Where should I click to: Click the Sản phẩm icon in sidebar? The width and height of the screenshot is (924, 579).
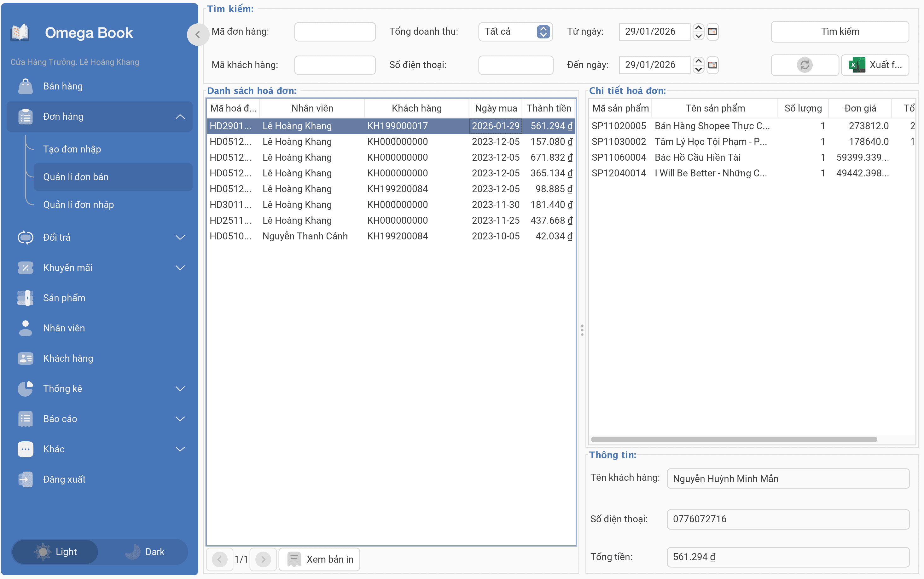[x=25, y=298]
